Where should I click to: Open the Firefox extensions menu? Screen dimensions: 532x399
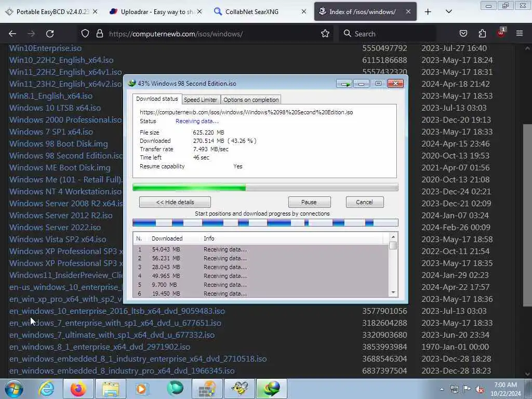coord(482,34)
